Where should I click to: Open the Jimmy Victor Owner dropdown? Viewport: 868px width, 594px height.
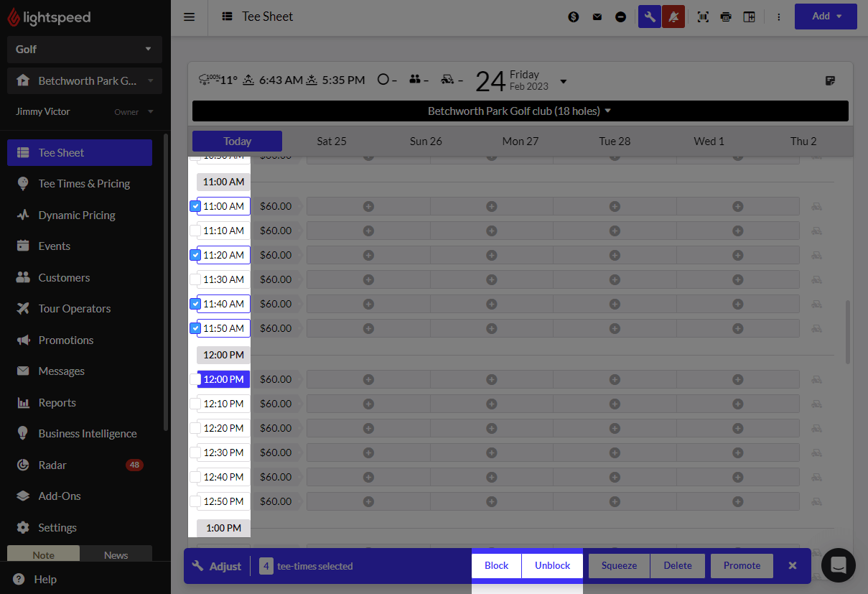85,112
